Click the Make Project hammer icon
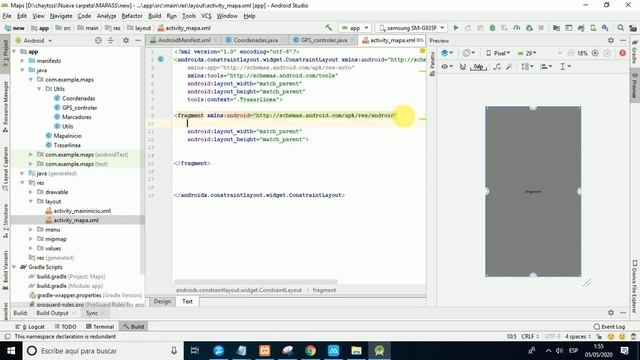This screenshot has height=360, width=640. click(328, 28)
